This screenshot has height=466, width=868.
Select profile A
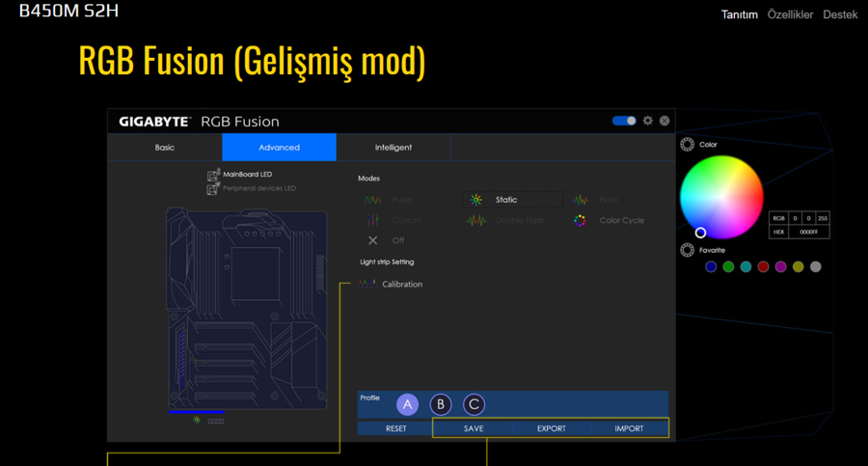coord(407,404)
